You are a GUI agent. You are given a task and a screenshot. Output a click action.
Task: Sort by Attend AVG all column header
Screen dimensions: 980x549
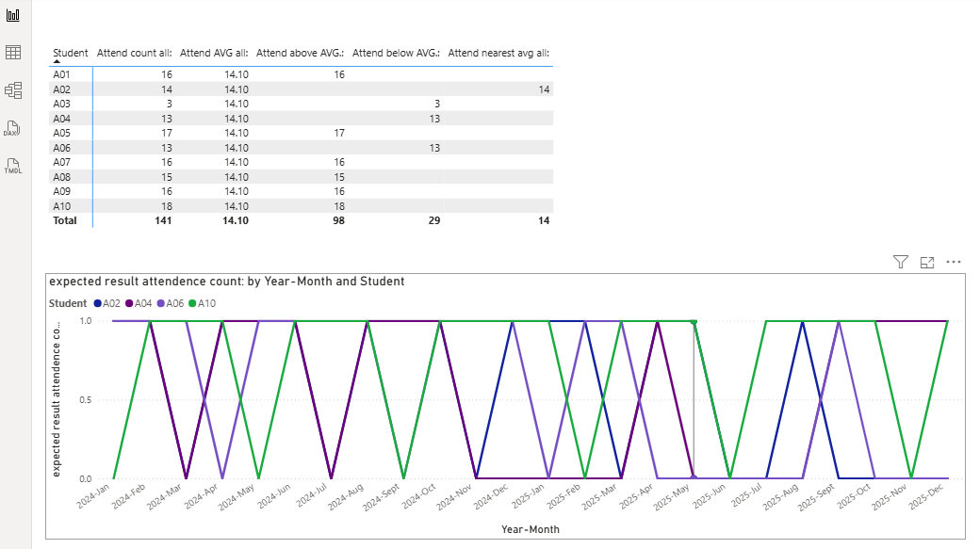215,53
